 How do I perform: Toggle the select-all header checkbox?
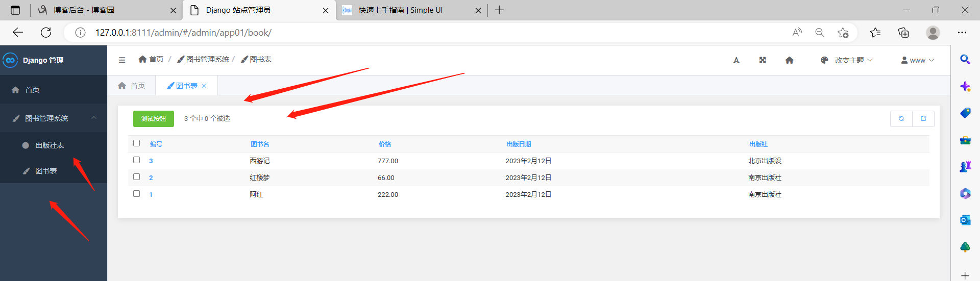tap(136, 143)
